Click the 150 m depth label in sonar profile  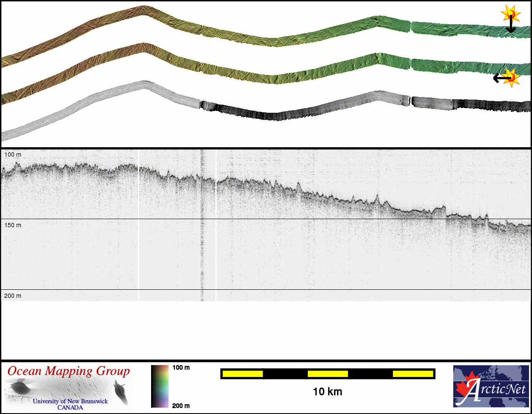(13, 225)
